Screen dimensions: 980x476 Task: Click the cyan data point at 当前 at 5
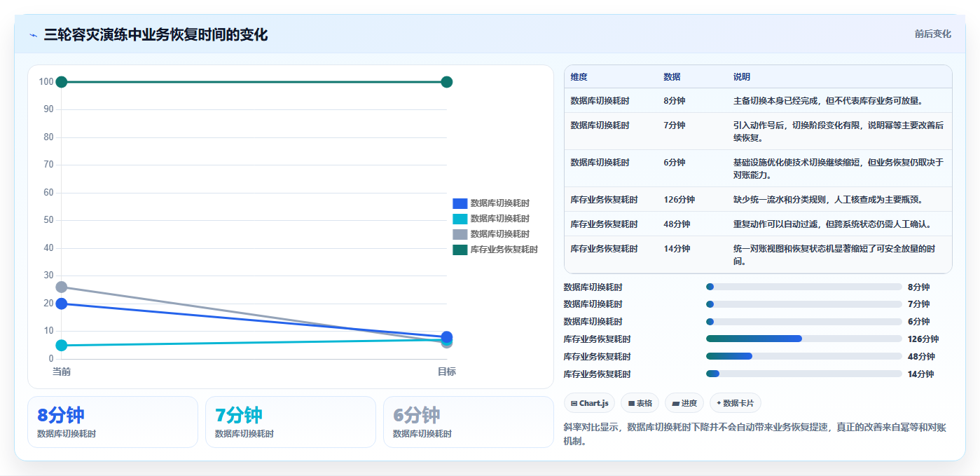[x=62, y=345]
